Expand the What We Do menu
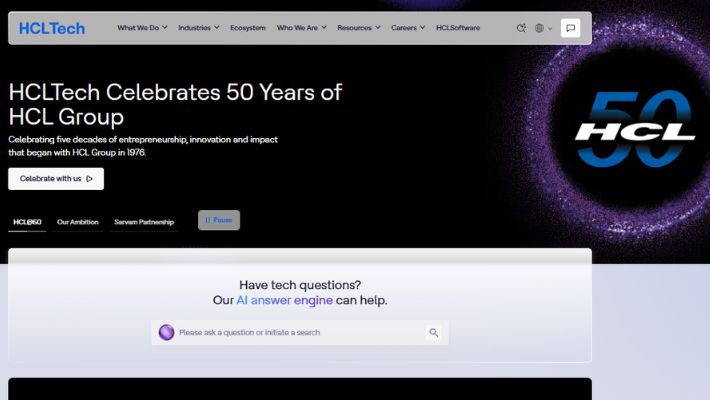Viewport: 710px width, 400px height. pyautogui.click(x=142, y=28)
